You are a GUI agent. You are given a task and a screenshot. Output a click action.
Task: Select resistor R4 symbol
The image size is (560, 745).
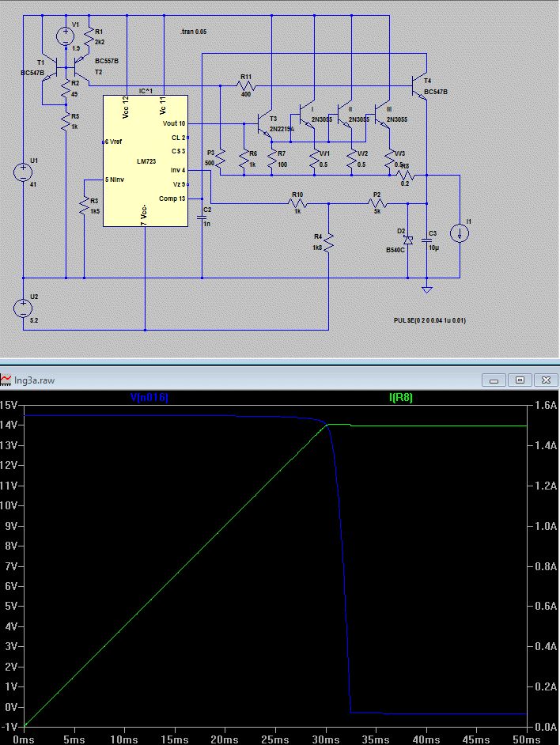pyautogui.click(x=328, y=242)
